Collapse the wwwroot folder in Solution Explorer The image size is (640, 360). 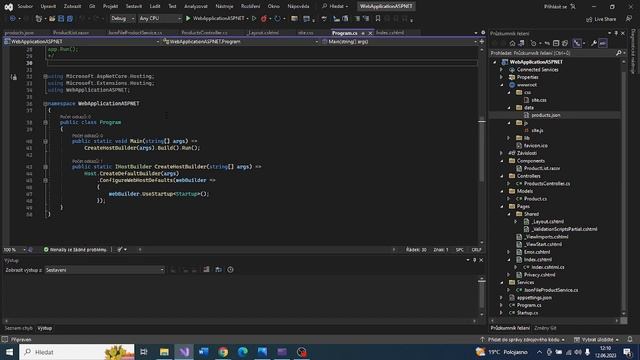click(502, 85)
